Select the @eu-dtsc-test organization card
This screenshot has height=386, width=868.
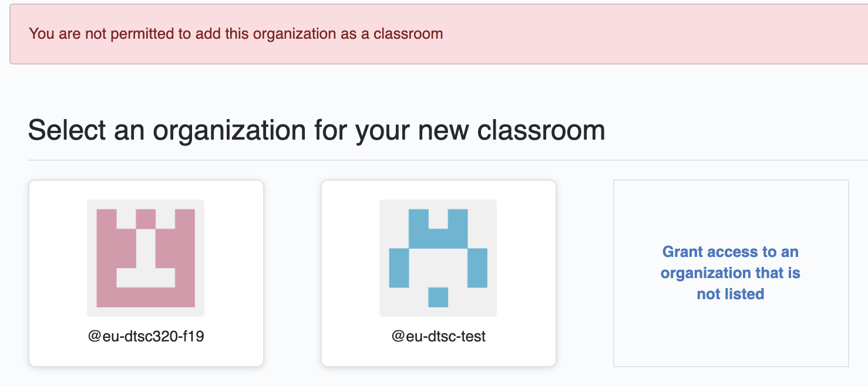click(438, 273)
